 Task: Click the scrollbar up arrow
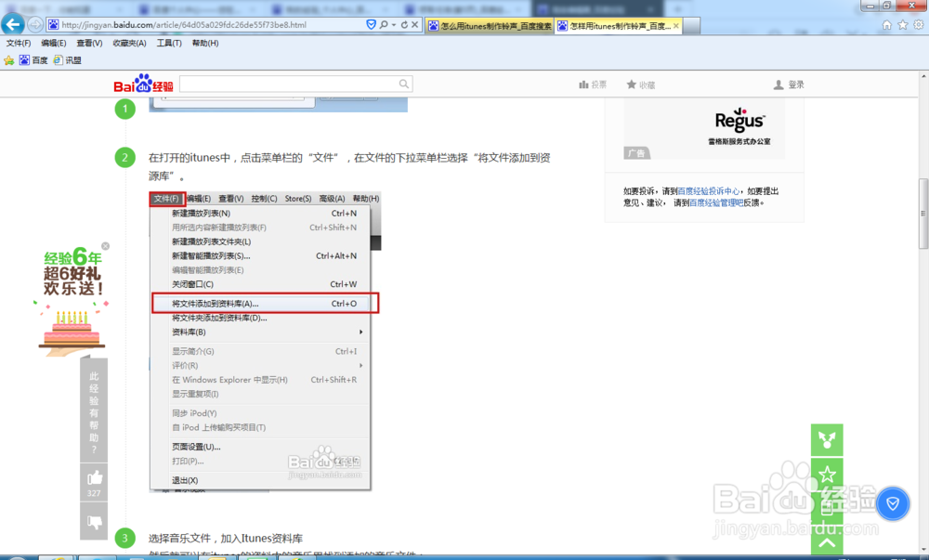click(923, 76)
